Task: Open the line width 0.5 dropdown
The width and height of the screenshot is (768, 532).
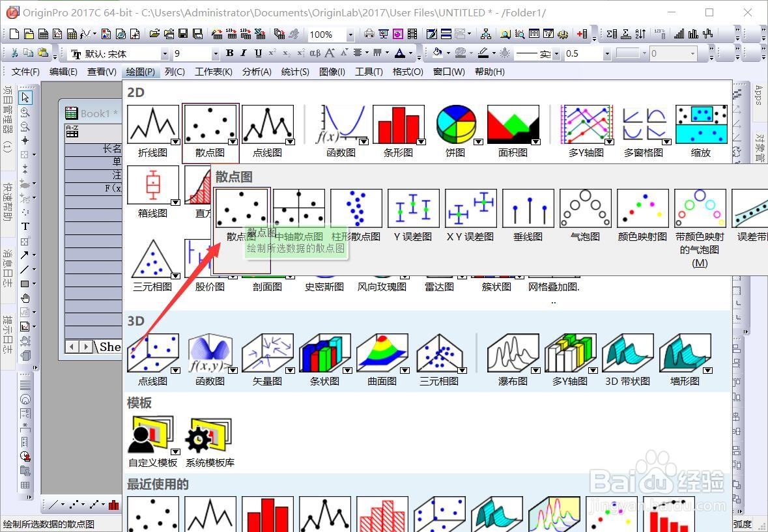Action: (607, 53)
